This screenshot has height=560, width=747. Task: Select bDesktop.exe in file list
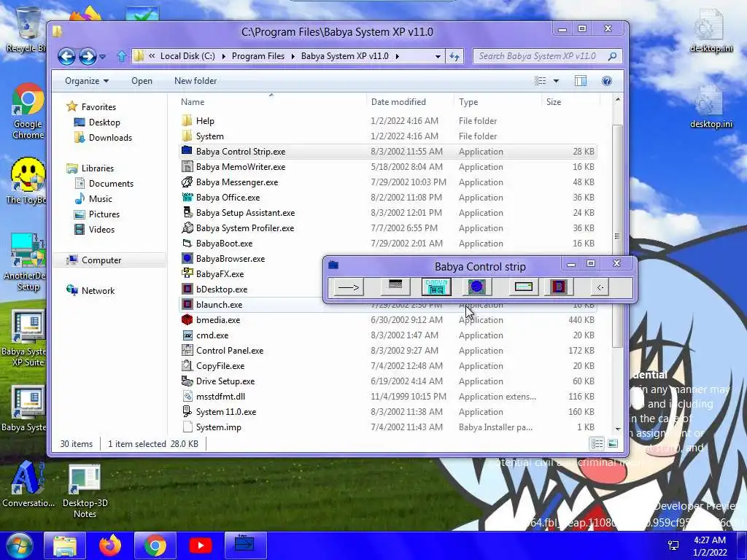point(251,289)
